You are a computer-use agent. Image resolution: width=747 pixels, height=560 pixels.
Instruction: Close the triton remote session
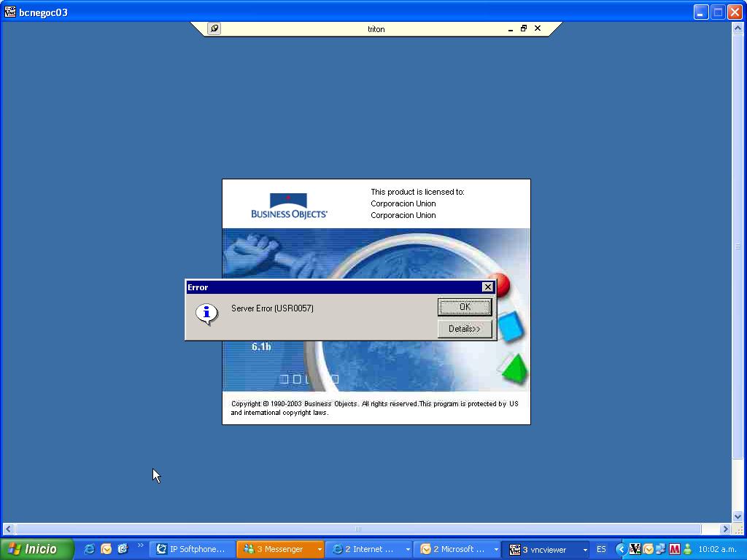click(538, 28)
